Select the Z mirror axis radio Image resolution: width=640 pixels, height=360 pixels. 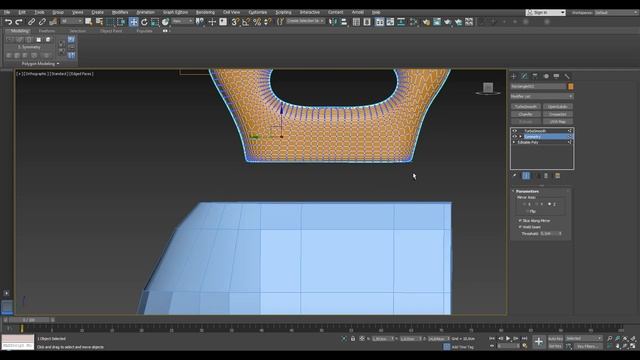(x=549, y=204)
